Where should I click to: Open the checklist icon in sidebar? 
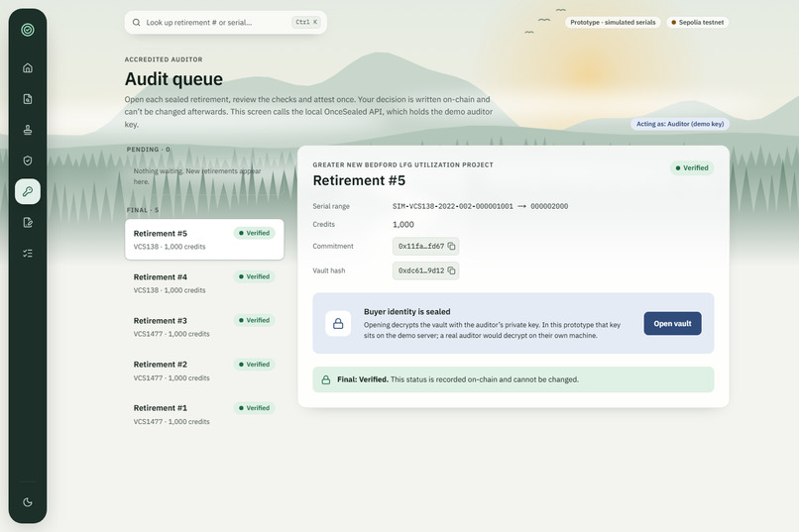click(x=28, y=253)
